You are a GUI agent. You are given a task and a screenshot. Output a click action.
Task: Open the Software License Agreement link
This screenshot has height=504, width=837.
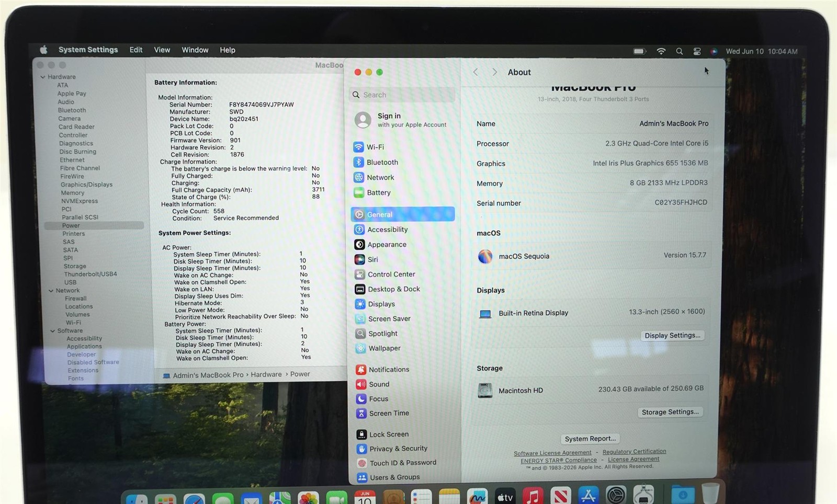[552, 453]
